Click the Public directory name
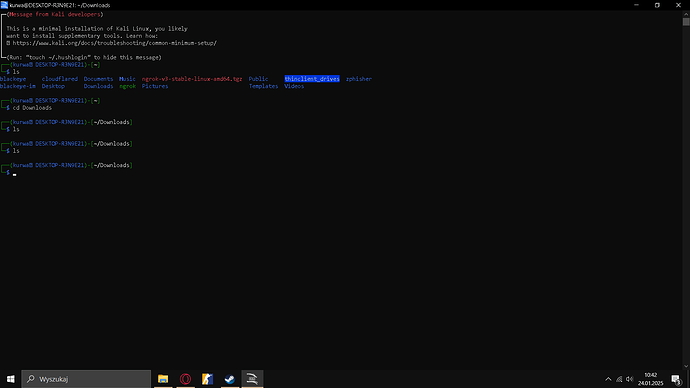The width and height of the screenshot is (690, 388). (258, 79)
